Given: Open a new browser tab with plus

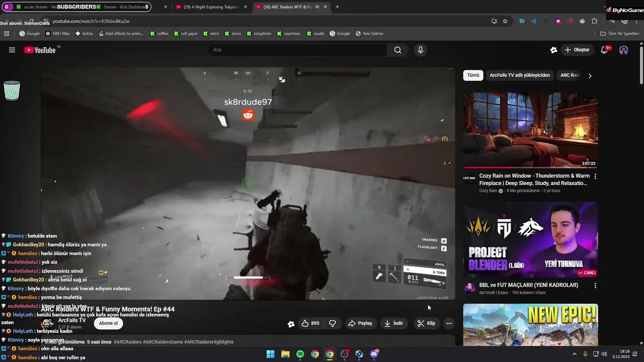Looking at the screenshot, I should 337,7.
